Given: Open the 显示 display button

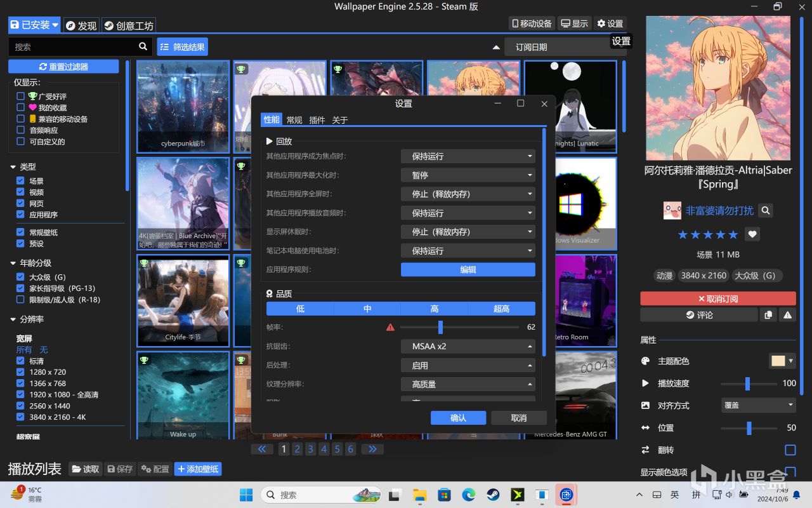Looking at the screenshot, I should (x=574, y=23).
